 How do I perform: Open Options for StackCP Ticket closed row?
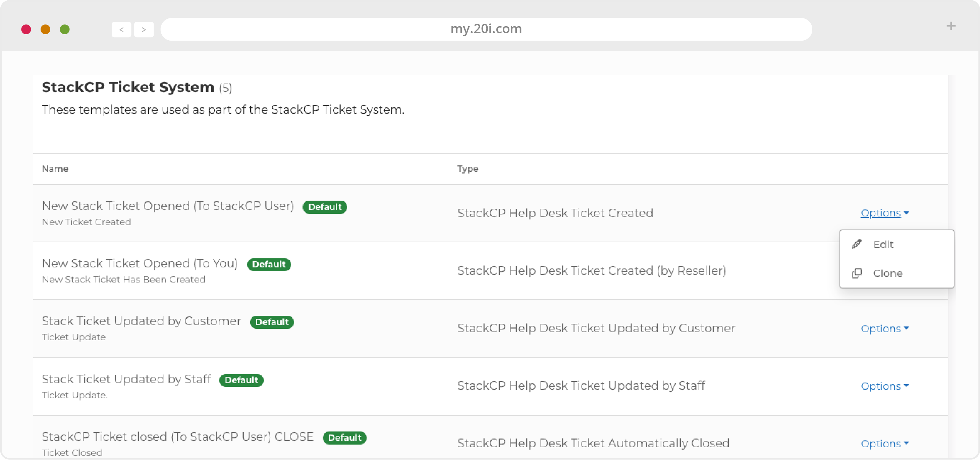click(884, 444)
